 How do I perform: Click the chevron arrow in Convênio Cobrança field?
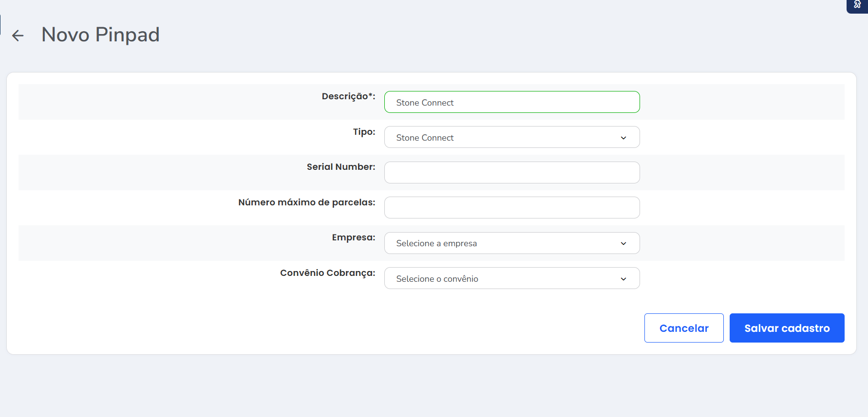(623, 279)
